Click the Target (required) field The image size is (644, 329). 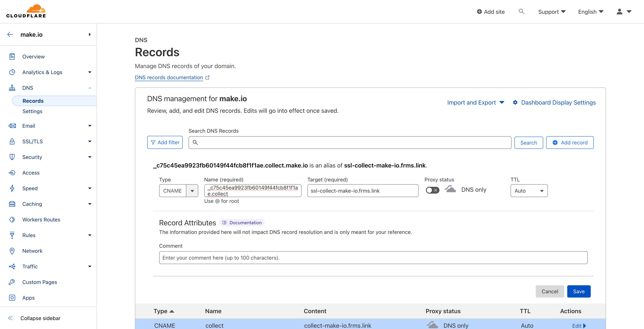pyautogui.click(x=363, y=191)
